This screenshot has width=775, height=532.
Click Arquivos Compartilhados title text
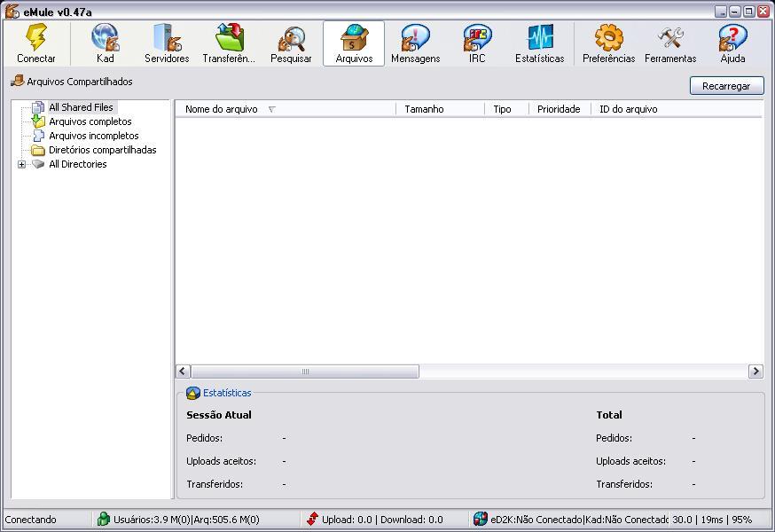pyautogui.click(x=80, y=82)
